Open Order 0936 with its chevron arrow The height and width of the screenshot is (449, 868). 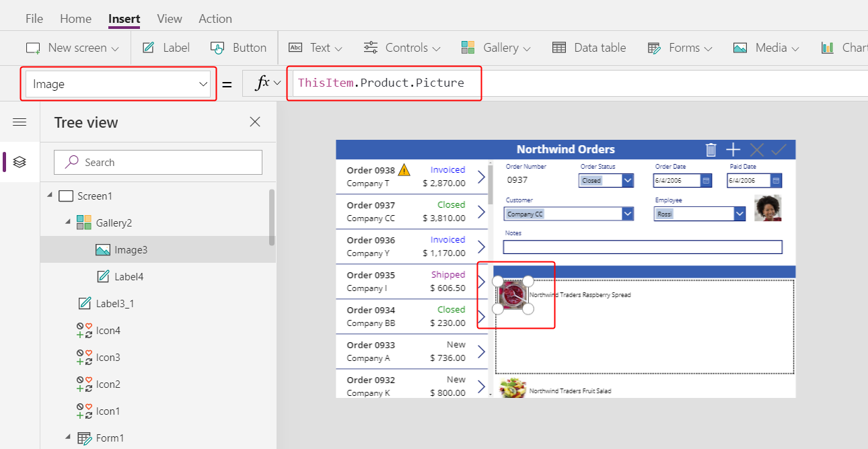[481, 247]
